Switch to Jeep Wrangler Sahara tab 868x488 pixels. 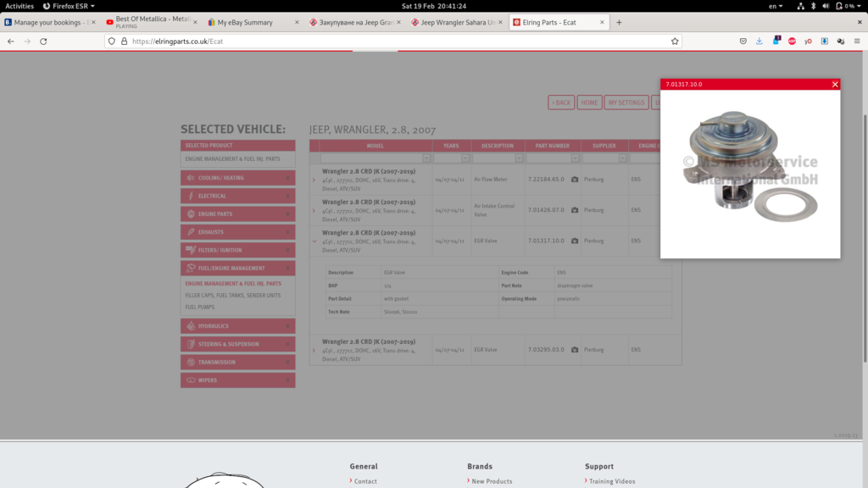click(456, 22)
